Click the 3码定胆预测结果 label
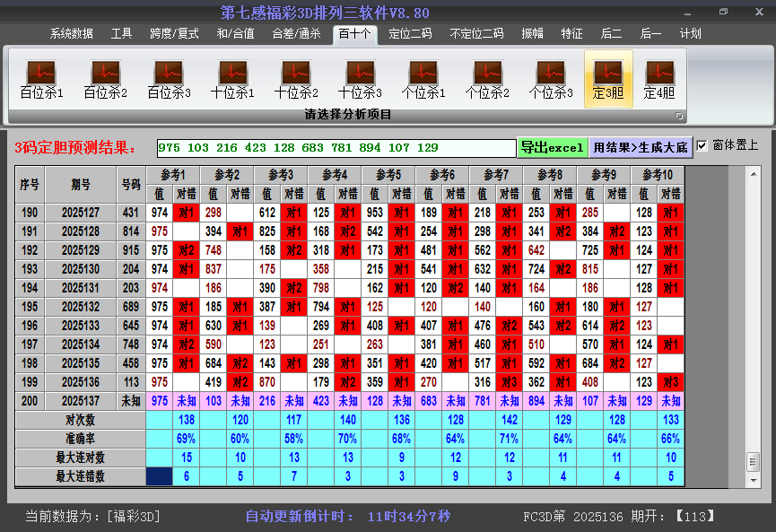Viewport: 776px width, 532px height. coord(75,147)
